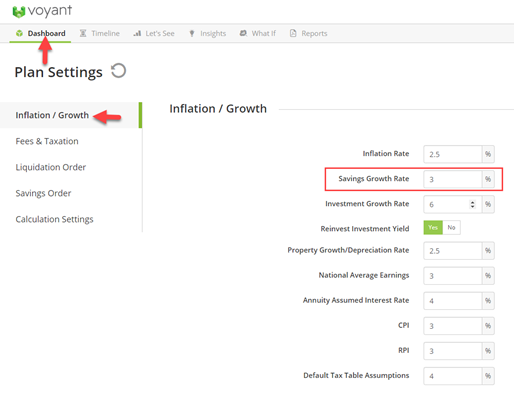Click the Annuity Assumed Interest Rate field
514x394 pixels.
tap(453, 301)
